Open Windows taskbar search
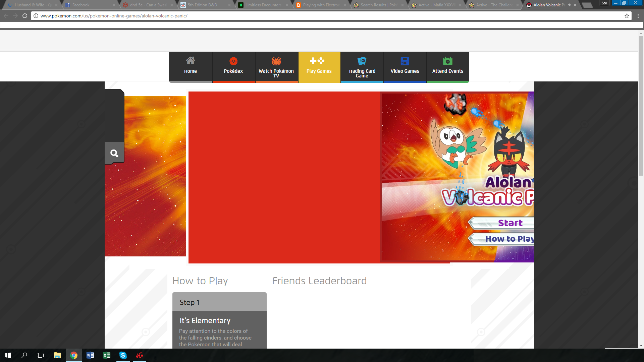The image size is (644, 362). coord(24,355)
